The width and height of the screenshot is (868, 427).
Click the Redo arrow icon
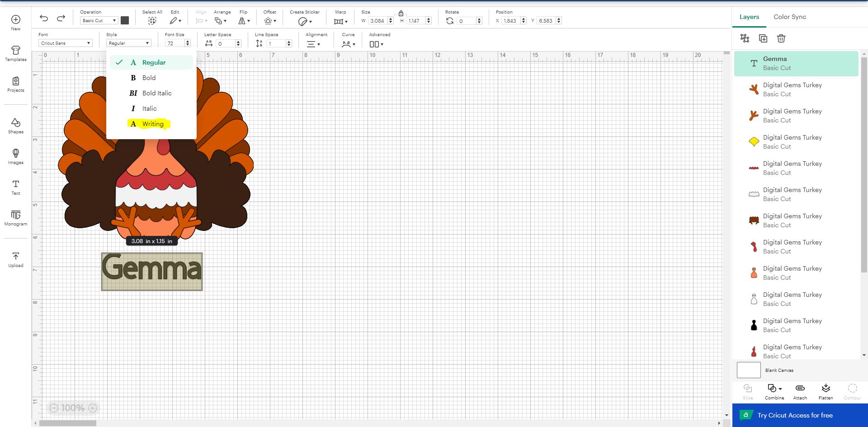pyautogui.click(x=61, y=18)
